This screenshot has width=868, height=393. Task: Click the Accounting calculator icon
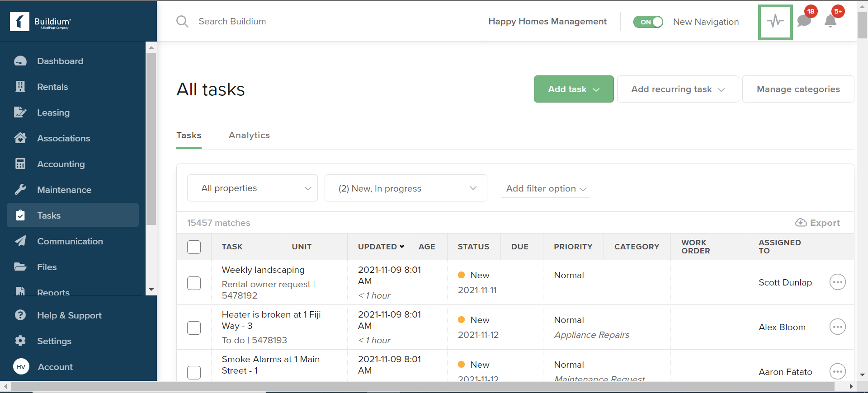pos(20,164)
